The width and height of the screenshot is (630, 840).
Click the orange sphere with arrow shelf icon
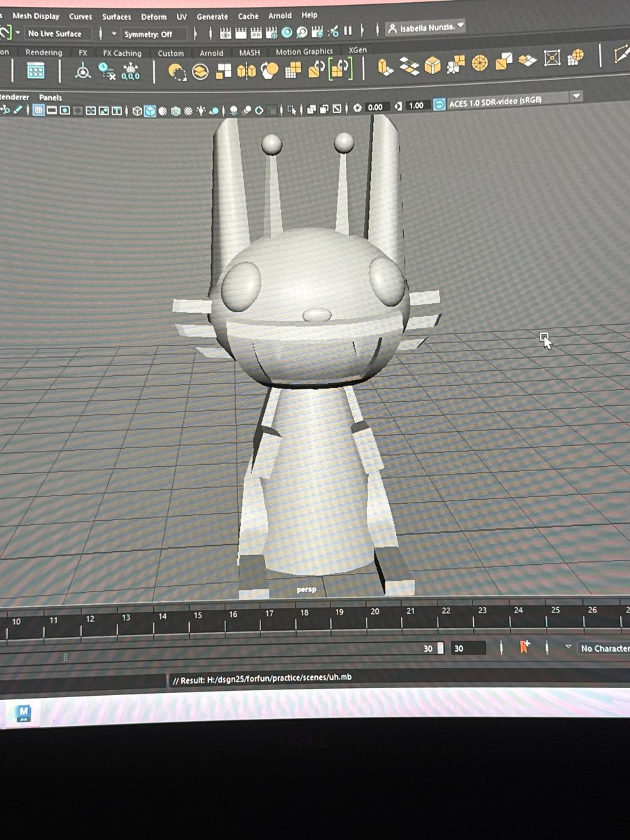(177, 71)
